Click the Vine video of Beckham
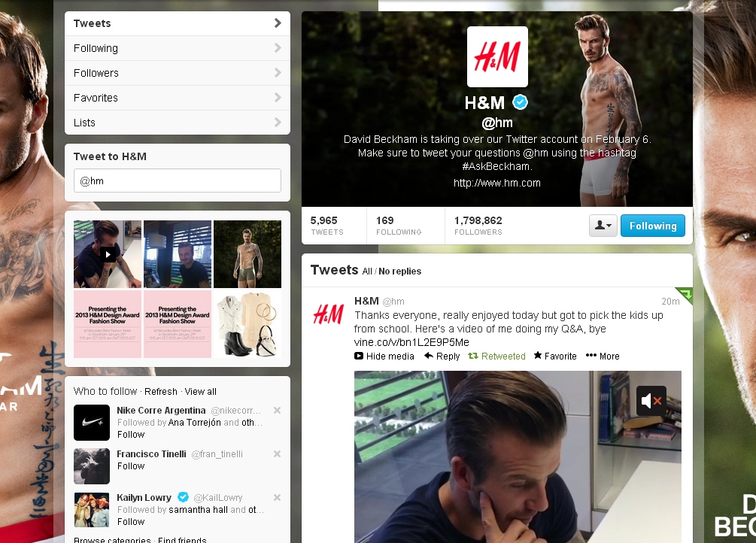The width and height of the screenshot is (756, 543). [518, 457]
